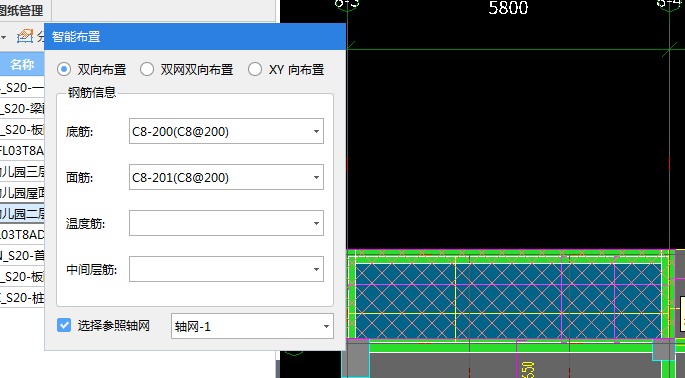Select the drawing row 儿园三层

pyautogui.click(x=22, y=172)
